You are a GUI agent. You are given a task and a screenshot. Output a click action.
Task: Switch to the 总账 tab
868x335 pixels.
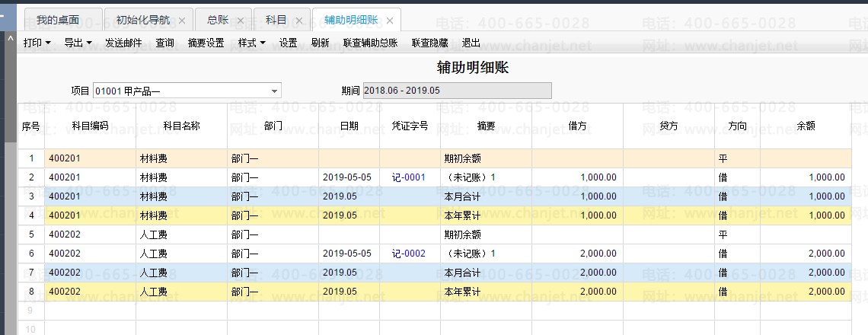pyautogui.click(x=217, y=20)
